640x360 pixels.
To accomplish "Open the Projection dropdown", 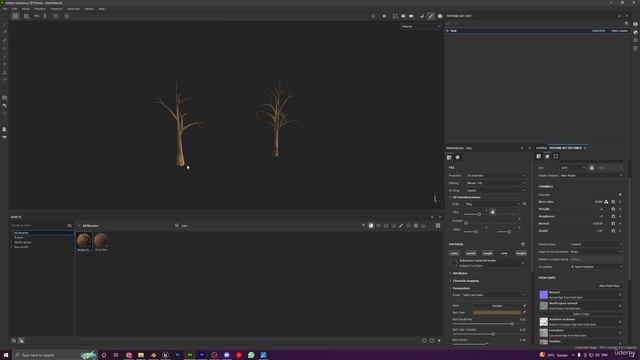I will [496, 176].
